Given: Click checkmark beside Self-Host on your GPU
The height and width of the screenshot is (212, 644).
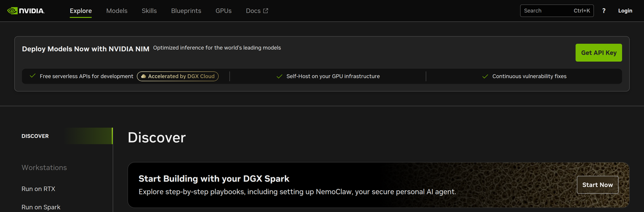Looking at the screenshot, I should [279, 76].
